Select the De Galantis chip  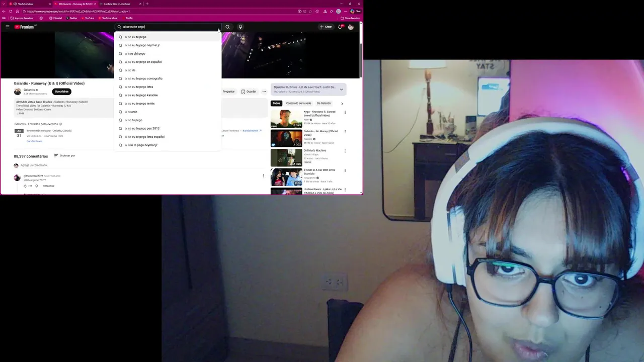click(324, 104)
